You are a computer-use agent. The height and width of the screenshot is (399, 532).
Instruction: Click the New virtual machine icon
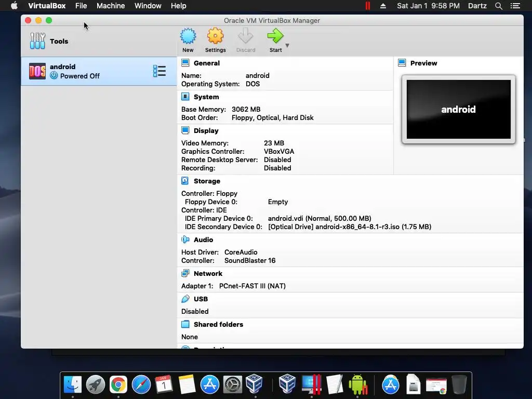[x=188, y=36]
